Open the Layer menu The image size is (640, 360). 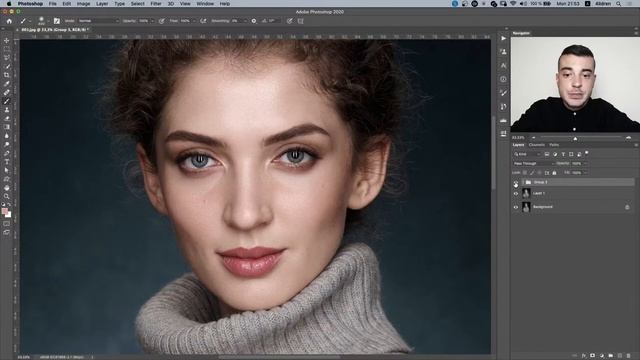coord(102,4)
